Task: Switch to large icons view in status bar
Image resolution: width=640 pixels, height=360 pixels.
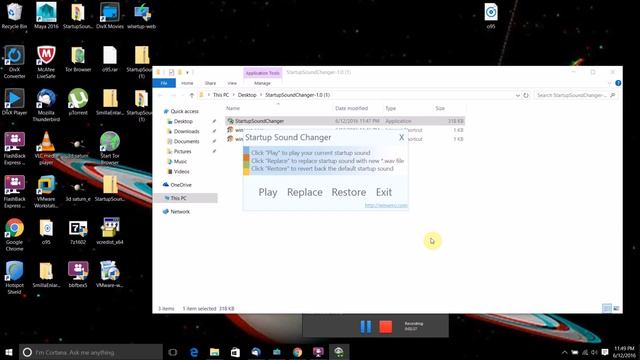Action: pos(616,308)
